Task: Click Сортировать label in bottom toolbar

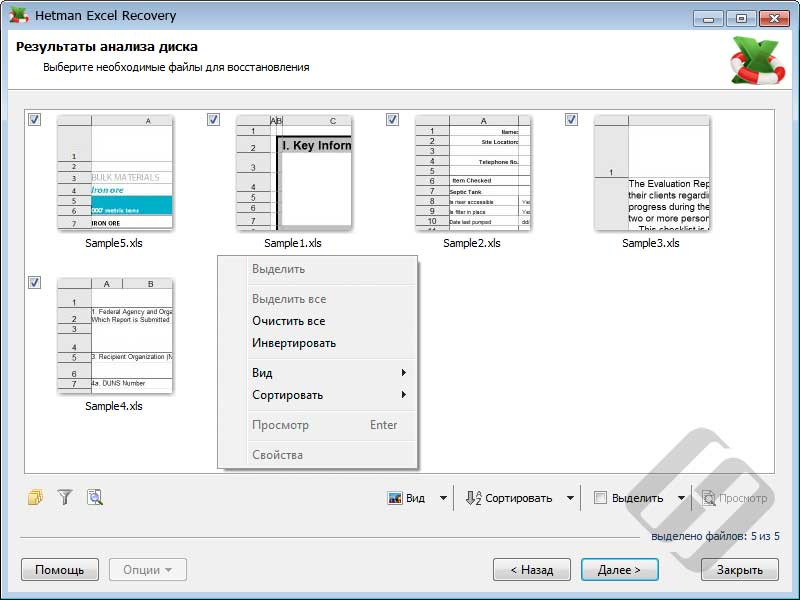Action: click(x=518, y=498)
